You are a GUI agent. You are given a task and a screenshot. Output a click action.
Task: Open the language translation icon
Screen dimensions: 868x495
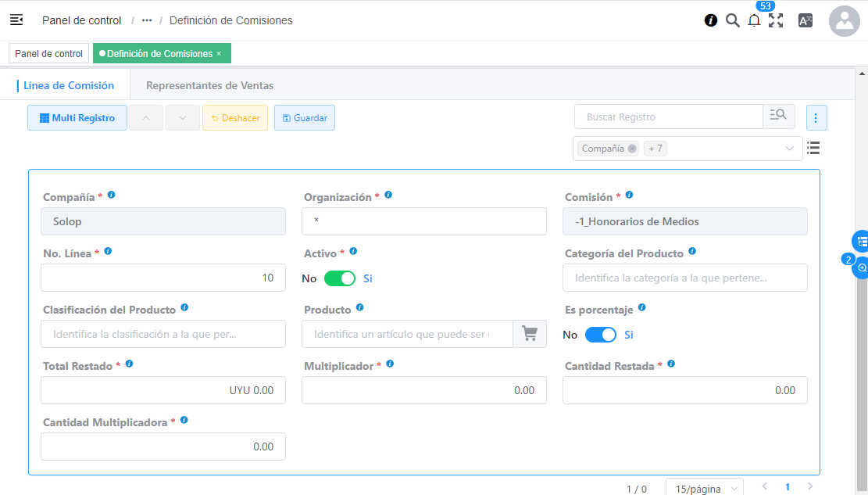(x=805, y=21)
